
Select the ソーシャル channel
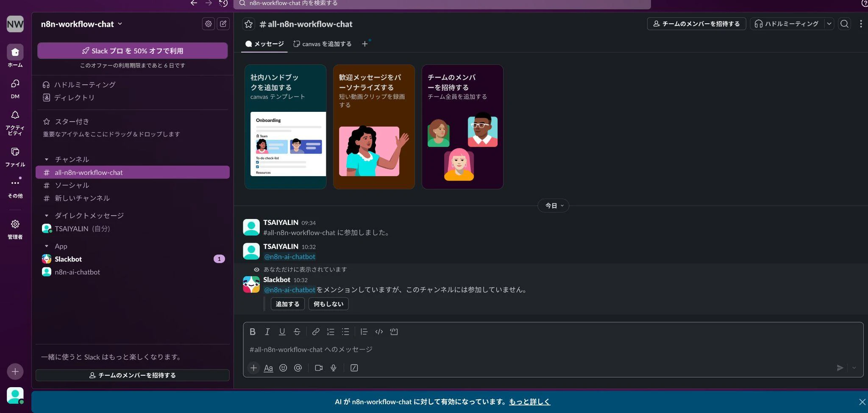click(133, 186)
